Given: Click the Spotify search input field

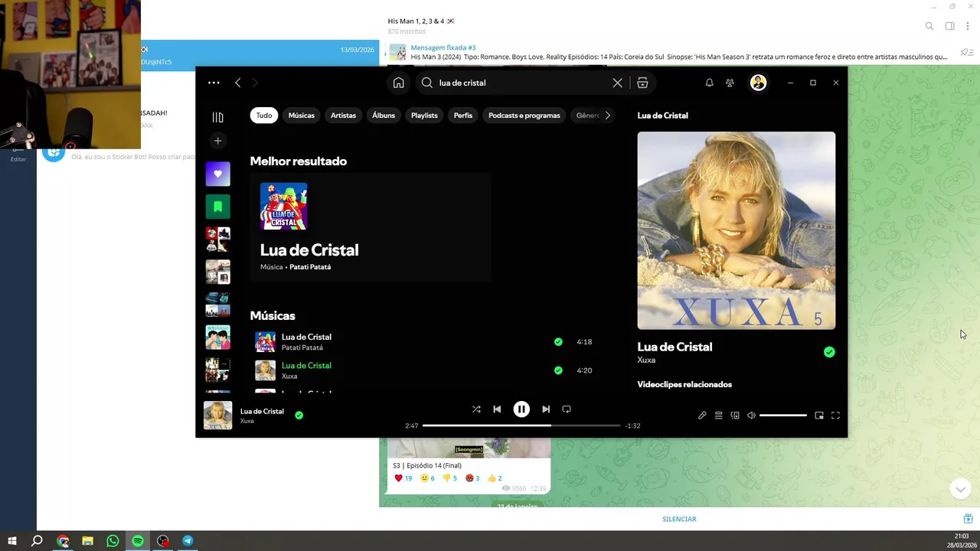Looking at the screenshot, I should (x=522, y=83).
